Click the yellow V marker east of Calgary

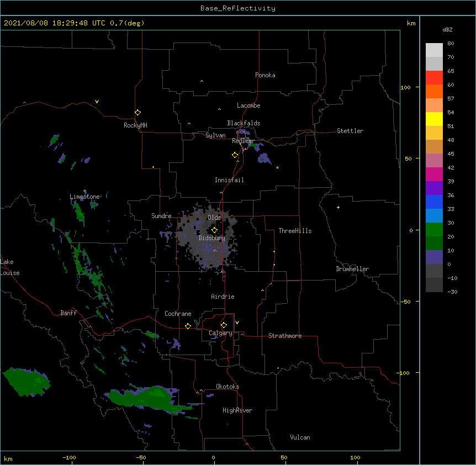pyautogui.click(x=237, y=323)
